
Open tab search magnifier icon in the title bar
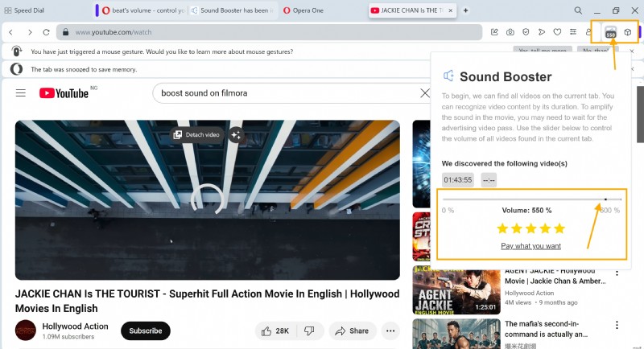point(578,10)
